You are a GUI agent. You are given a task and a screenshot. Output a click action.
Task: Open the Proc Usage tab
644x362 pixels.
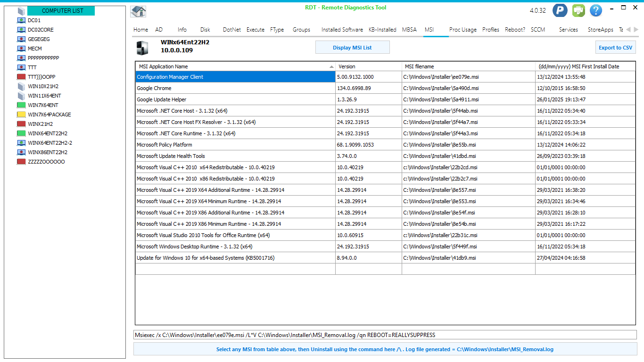(463, 30)
